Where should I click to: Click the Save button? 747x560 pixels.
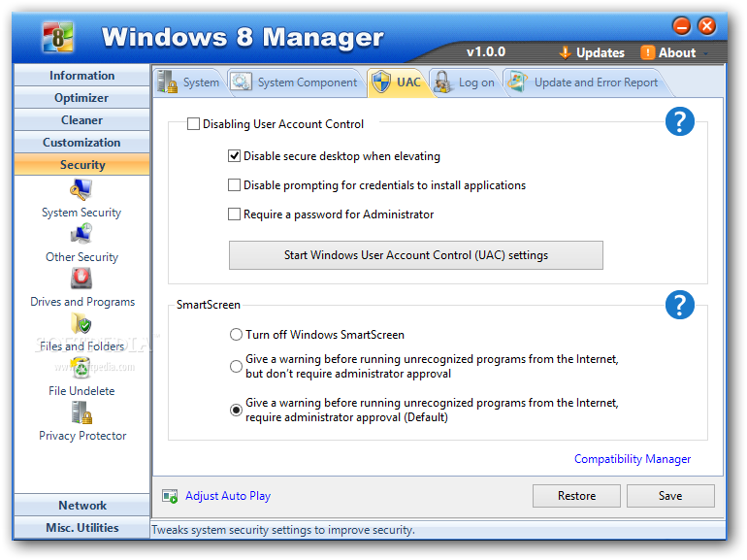670,496
